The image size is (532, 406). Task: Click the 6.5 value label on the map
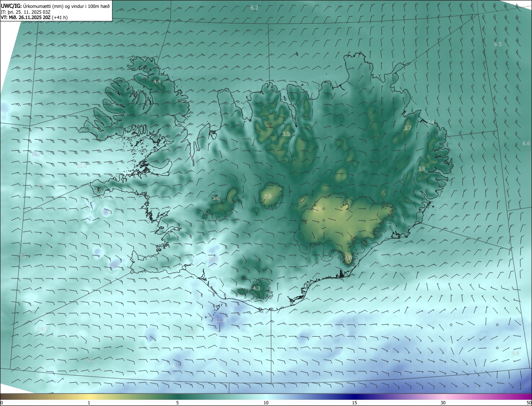pos(498,44)
